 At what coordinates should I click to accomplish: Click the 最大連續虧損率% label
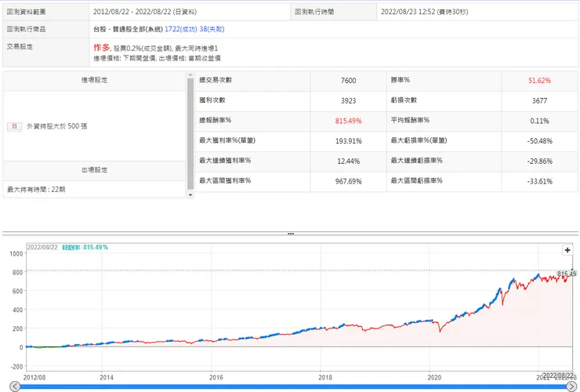pyautogui.click(x=416, y=161)
